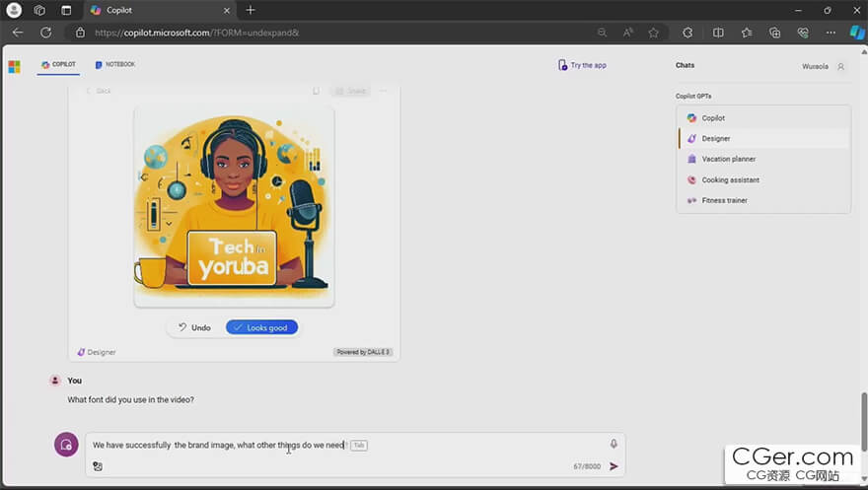View site information lock icon
The width and height of the screenshot is (868, 490).
(80, 33)
